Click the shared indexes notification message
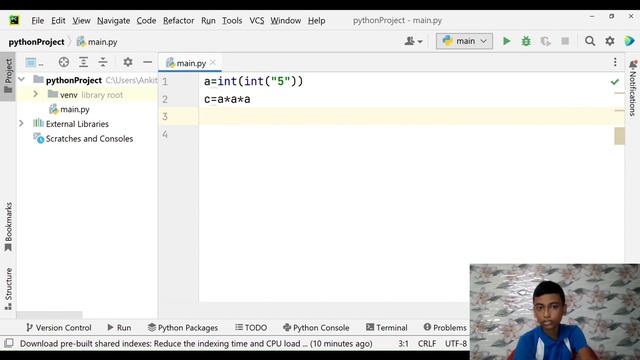 tap(196, 344)
